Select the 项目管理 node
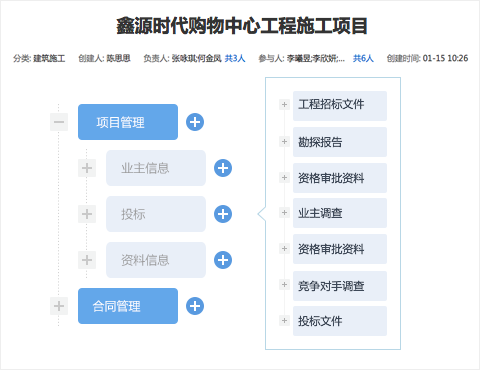 [128, 122]
